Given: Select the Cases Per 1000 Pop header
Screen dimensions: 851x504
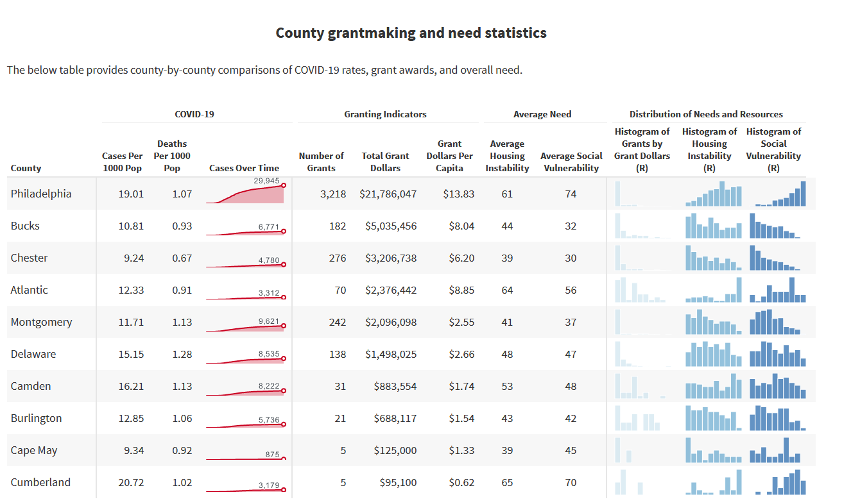Looking at the screenshot, I should [123, 162].
